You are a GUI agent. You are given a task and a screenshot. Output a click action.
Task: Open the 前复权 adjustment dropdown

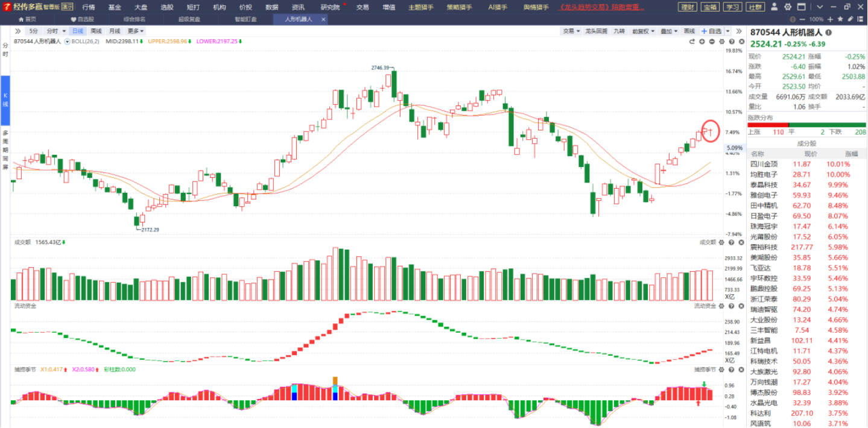click(642, 31)
